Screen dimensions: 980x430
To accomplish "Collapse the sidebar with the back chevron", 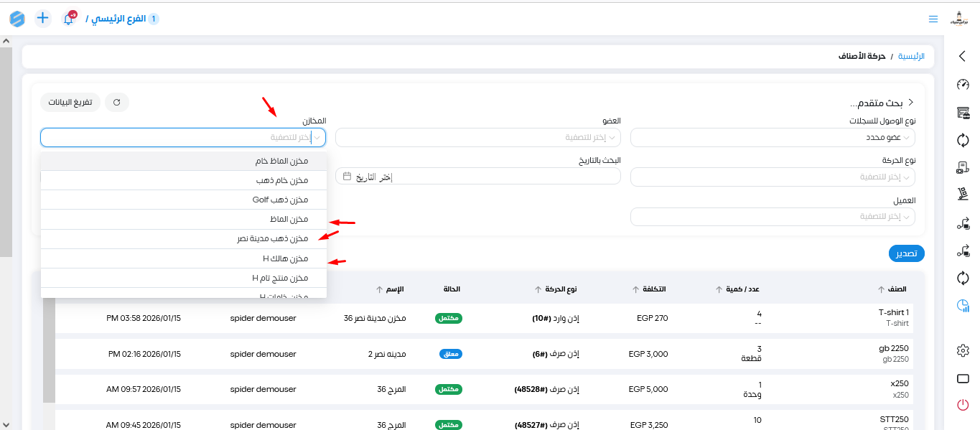I will 963,56.
